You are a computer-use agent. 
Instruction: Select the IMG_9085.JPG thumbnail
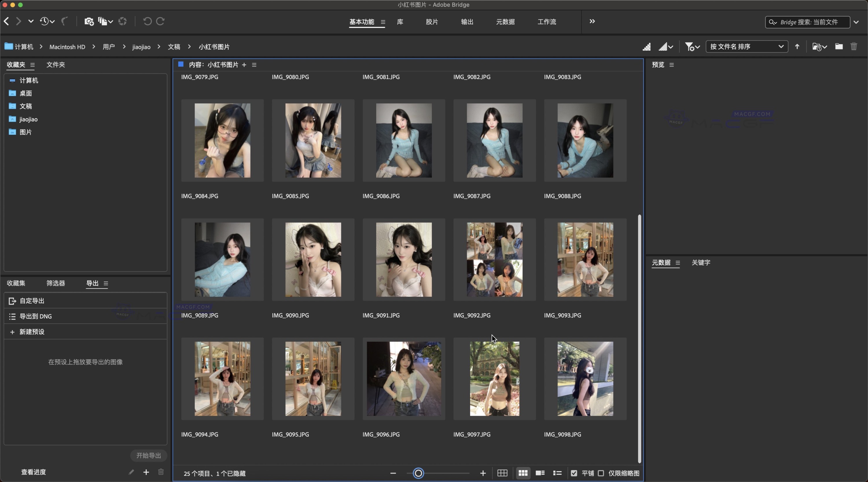coord(313,140)
